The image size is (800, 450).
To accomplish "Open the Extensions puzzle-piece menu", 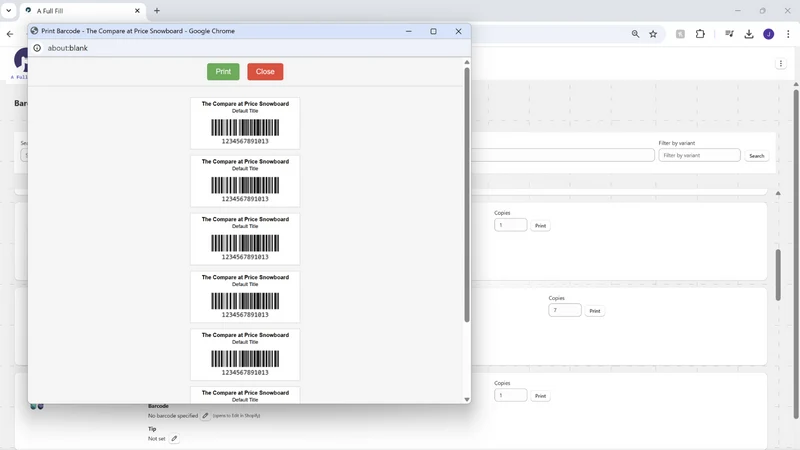I will [700, 34].
